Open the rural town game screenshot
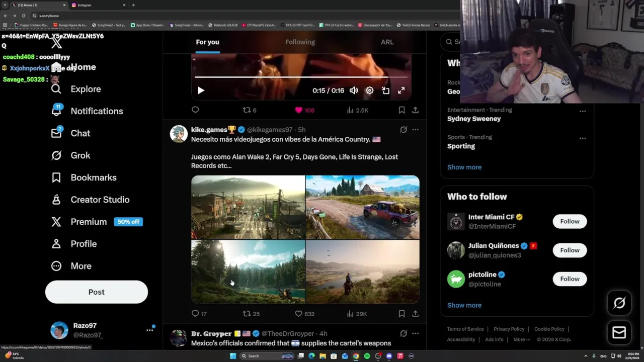Viewport: 644px width, 362px height. point(248,207)
